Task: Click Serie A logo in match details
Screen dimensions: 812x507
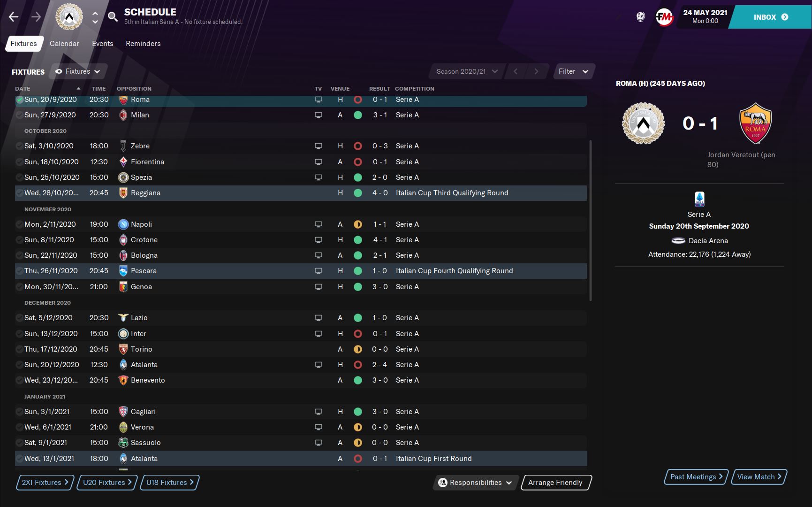Action: click(x=699, y=199)
